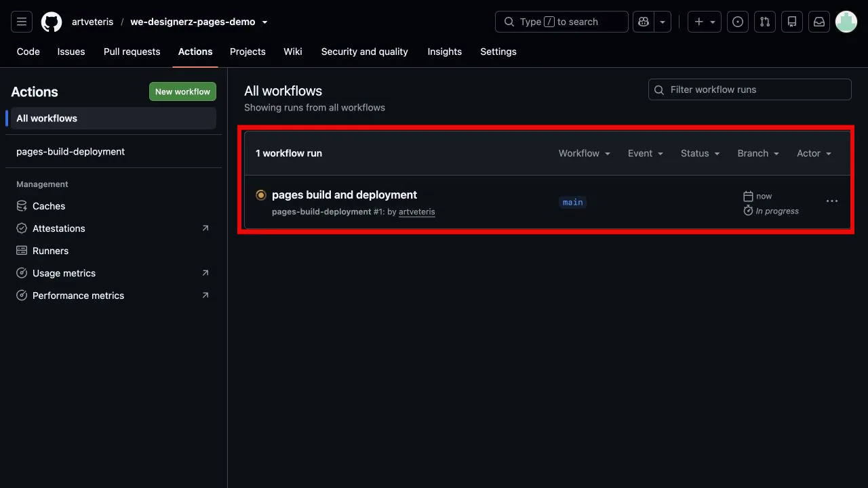Focus the Type / to search field

[562, 22]
